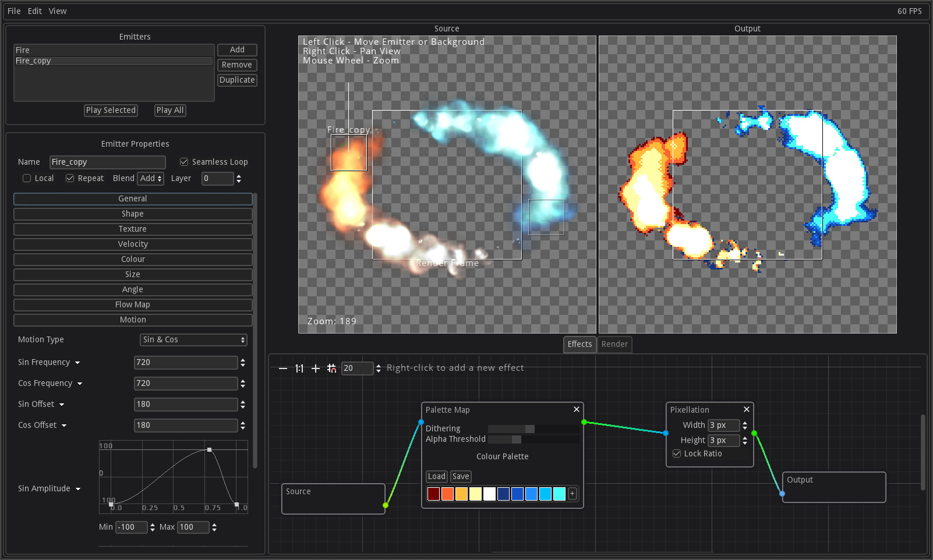933x560 pixels.
Task: Open the Blend mode dropdown
Action: pyautogui.click(x=150, y=178)
